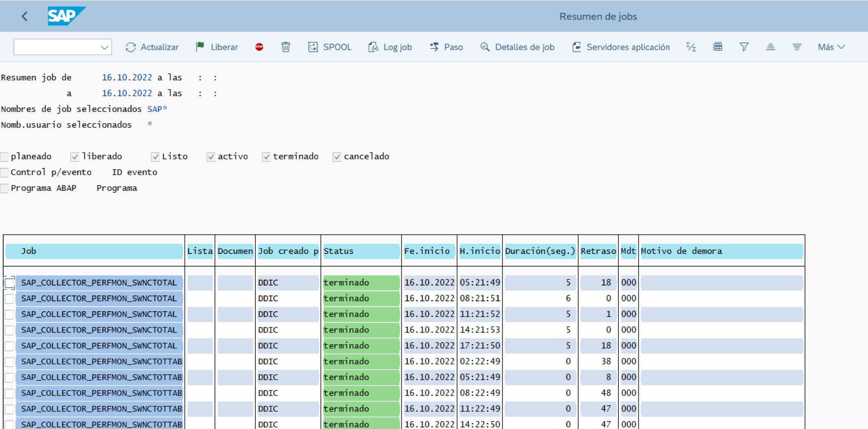Click the sort descending icon
Screen dimensions: 868x429
[x=797, y=47]
